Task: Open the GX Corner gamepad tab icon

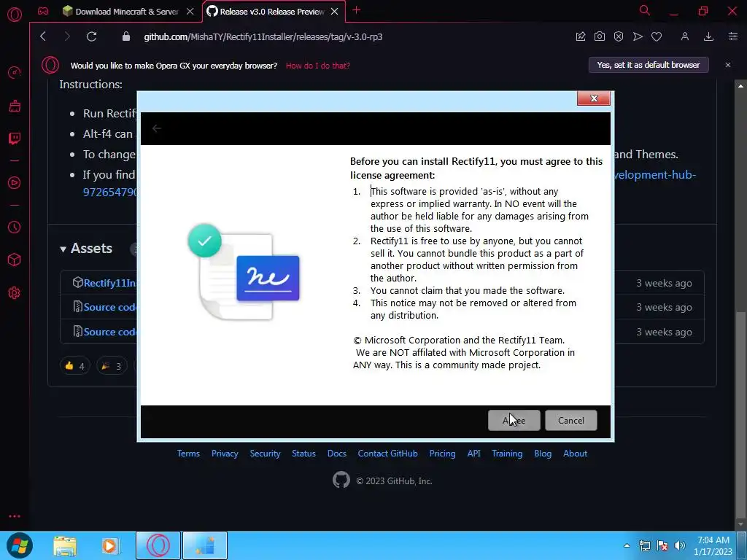Action: coord(43,11)
